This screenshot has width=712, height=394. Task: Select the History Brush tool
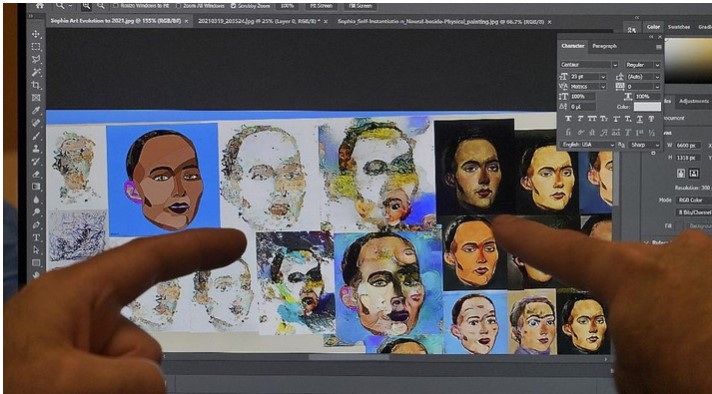pyautogui.click(x=36, y=161)
